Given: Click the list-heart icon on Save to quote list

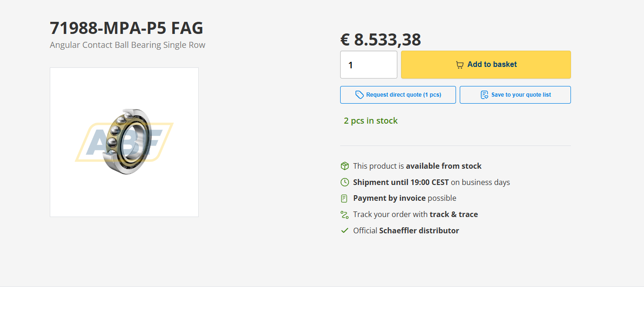Looking at the screenshot, I should coord(484,95).
